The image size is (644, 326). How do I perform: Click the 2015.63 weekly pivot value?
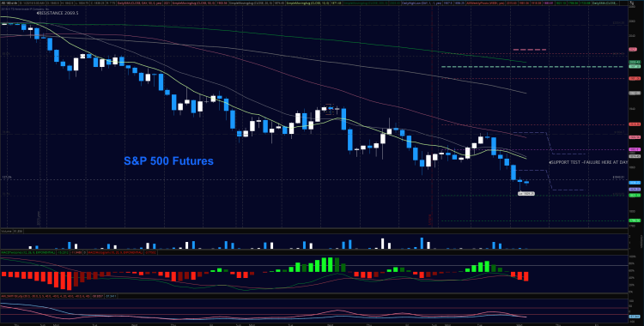pos(512,3)
